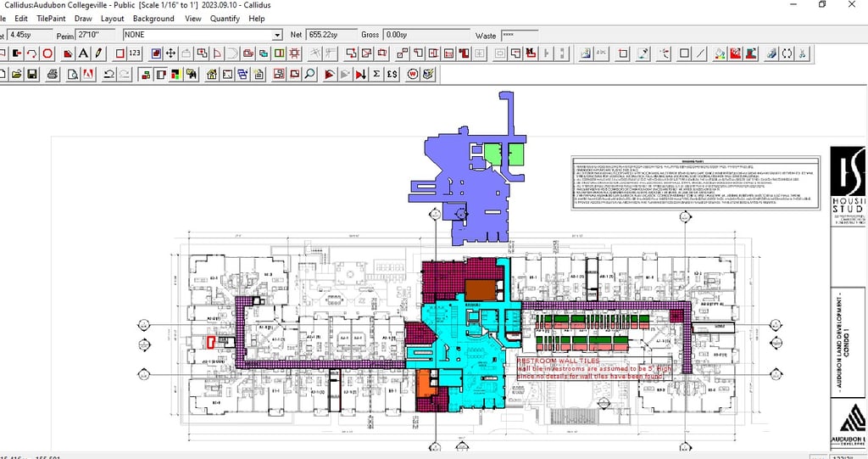Select the scissors cut tool
This screenshot has width=868, height=459.
(x=802, y=53)
